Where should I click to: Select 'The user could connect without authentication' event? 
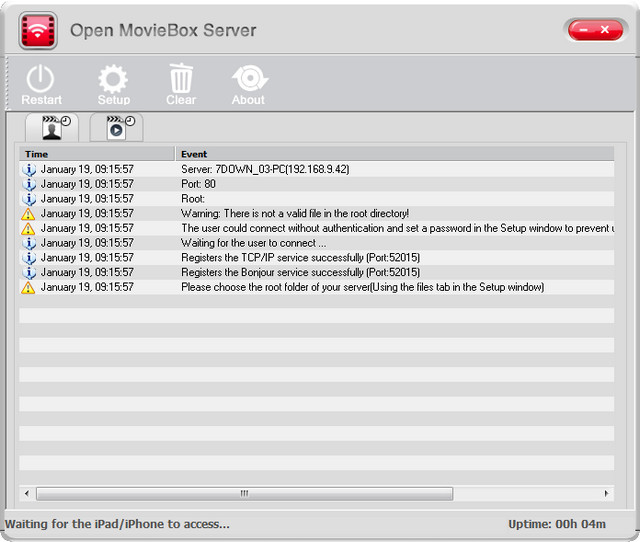(x=398, y=228)
